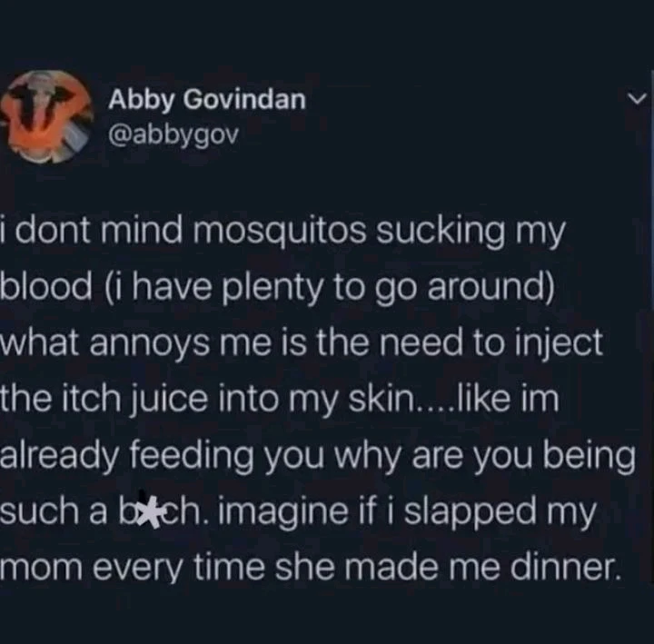Click the Abby Govindan display name

[x=207, y=100]
